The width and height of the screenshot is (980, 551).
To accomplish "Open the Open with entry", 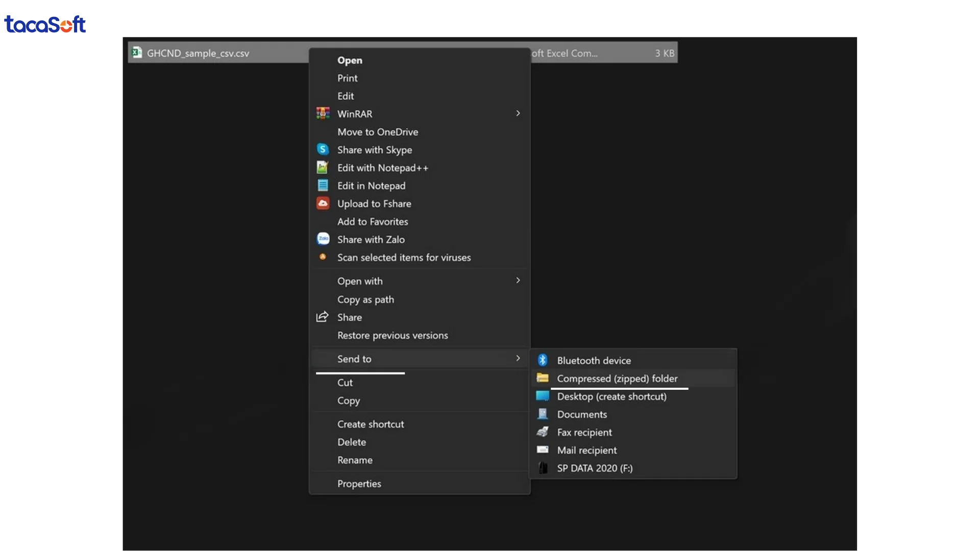I will (420, 281).
